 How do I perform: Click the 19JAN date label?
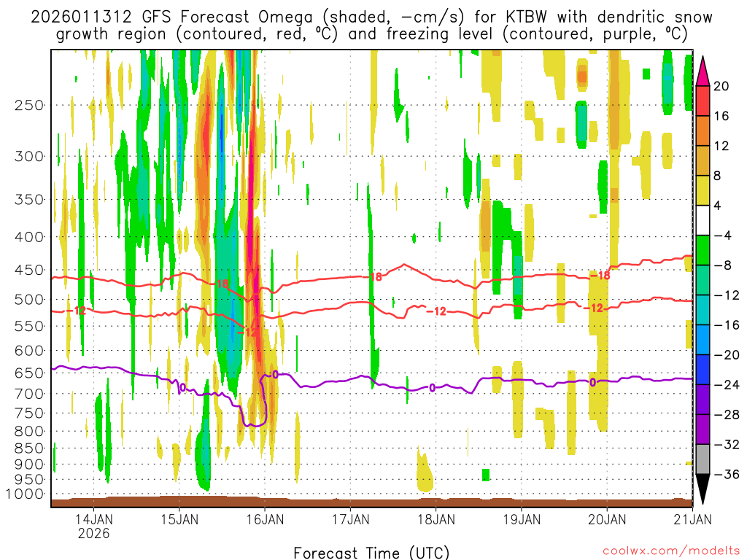pyautogui.click(x=521, y=519)
